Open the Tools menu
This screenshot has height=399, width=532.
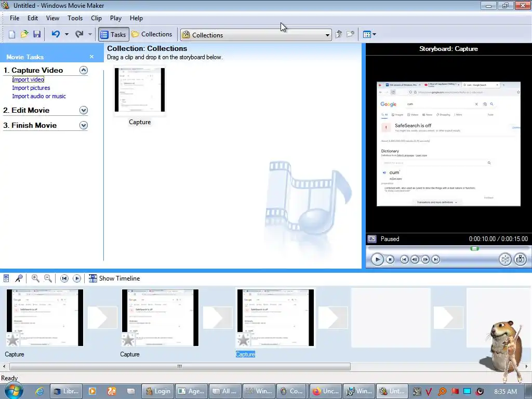pos(75,18)
